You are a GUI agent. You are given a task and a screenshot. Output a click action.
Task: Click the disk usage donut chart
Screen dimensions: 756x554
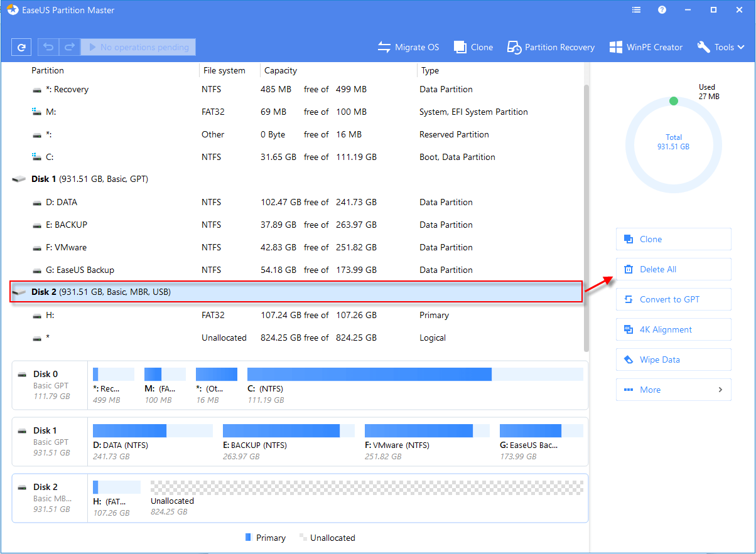point(674,146)
